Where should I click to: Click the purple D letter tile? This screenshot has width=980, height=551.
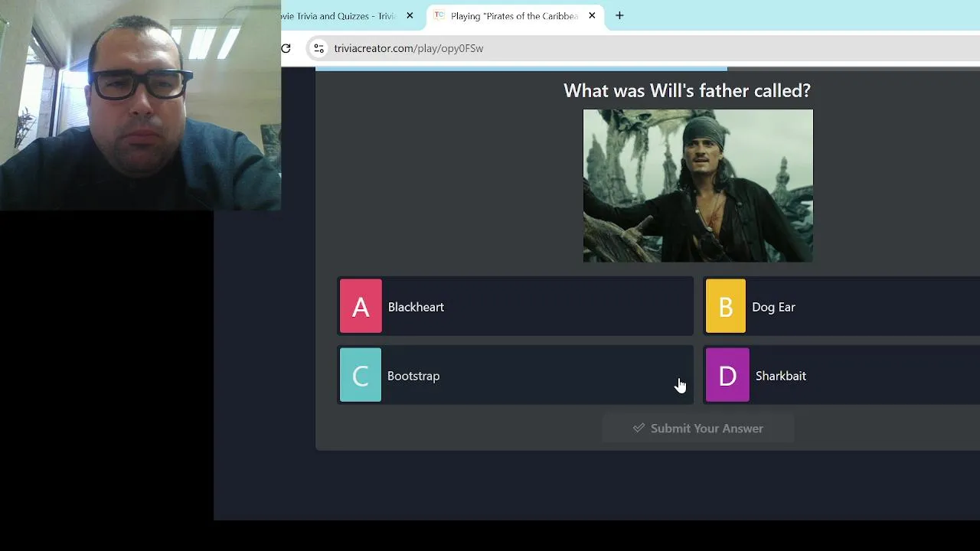coord(727,375)
